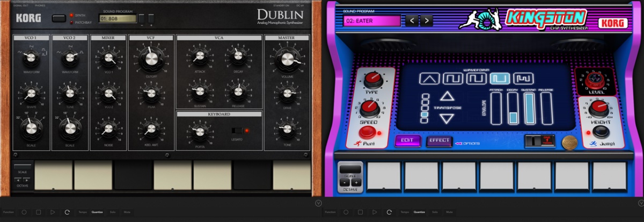Open Tempo setting under Kingston
Image resolution: width=644 pixels, height=222 pixels.
click(x=404, y=212)
